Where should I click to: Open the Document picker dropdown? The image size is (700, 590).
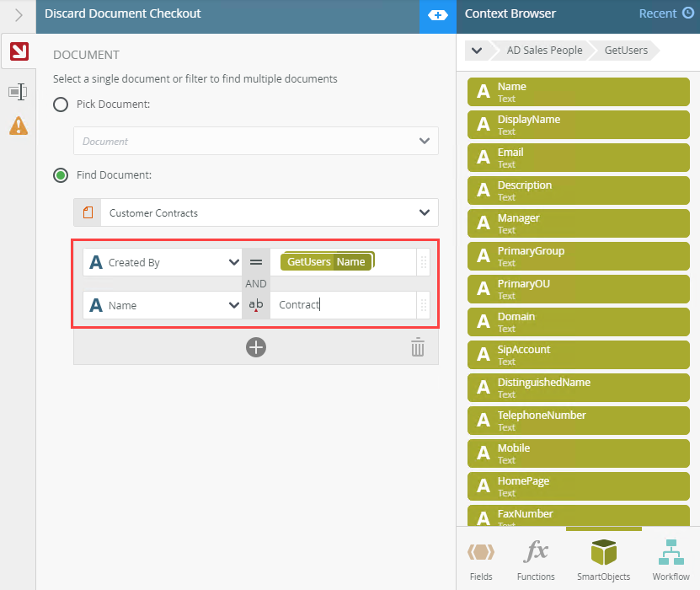click(x=425, y=141)
